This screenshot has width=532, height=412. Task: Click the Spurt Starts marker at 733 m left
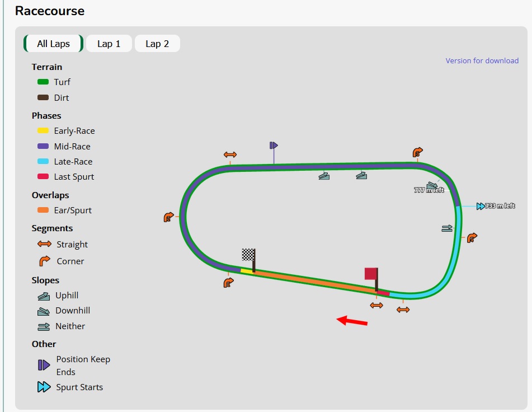(x=481, y=207)
